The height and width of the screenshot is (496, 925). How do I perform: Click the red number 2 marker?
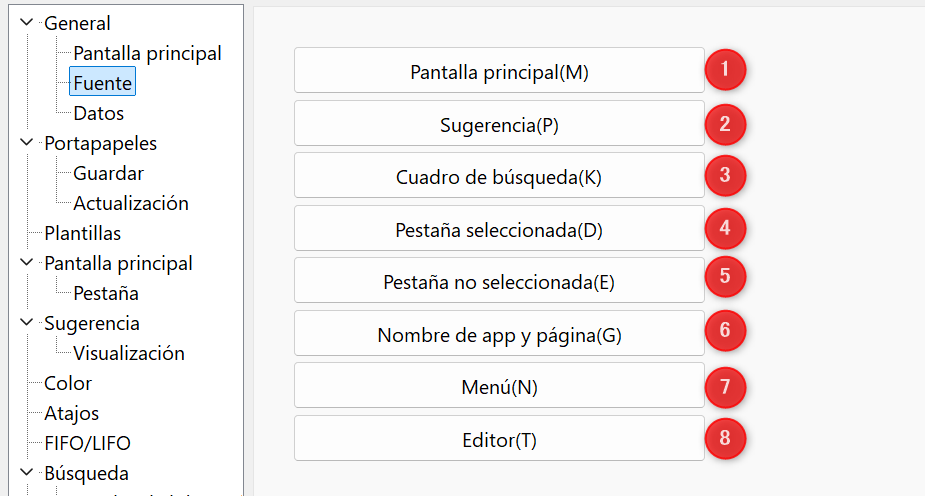725,124
